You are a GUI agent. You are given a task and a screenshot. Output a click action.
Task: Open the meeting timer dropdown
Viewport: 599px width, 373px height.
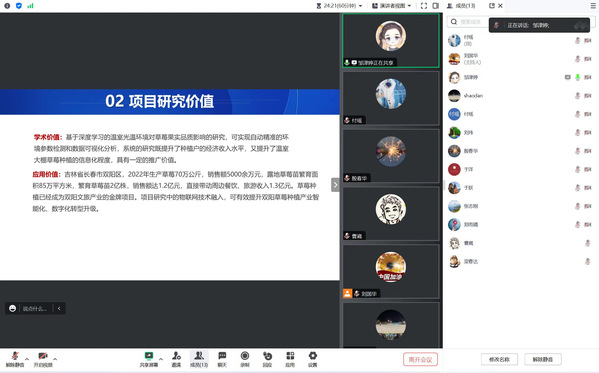[339, 6]
